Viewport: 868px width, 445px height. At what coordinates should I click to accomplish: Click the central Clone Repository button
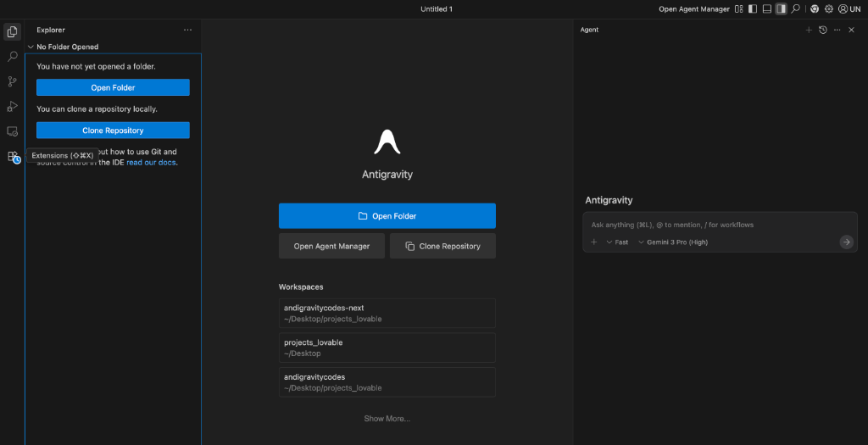[x=442, y=247]
